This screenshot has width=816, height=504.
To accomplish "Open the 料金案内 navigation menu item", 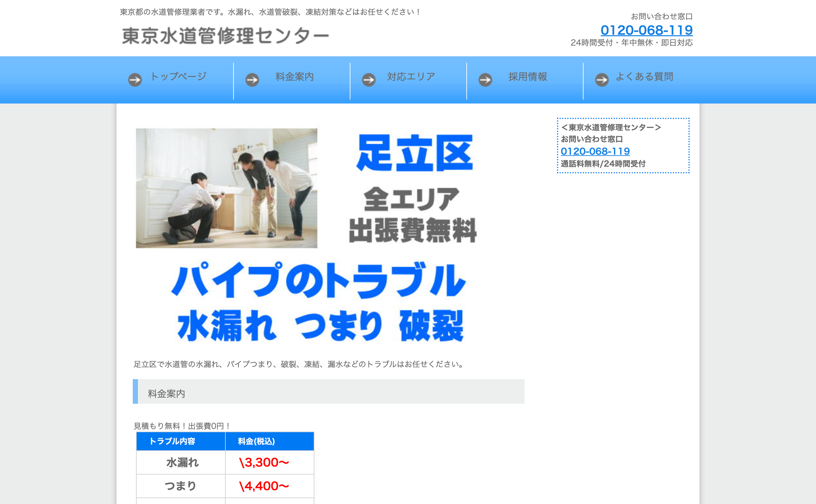I will (x=295, y=77).
